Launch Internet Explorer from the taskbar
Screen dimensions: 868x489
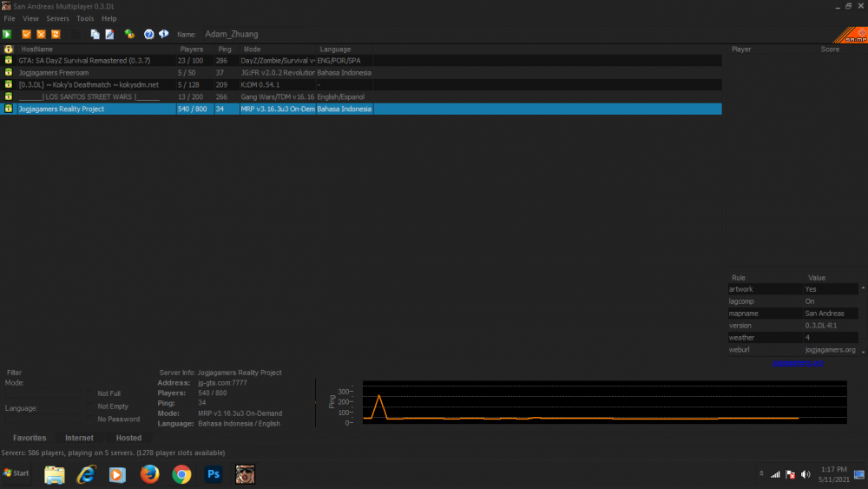pyautogui.click(x=86, y=474)
